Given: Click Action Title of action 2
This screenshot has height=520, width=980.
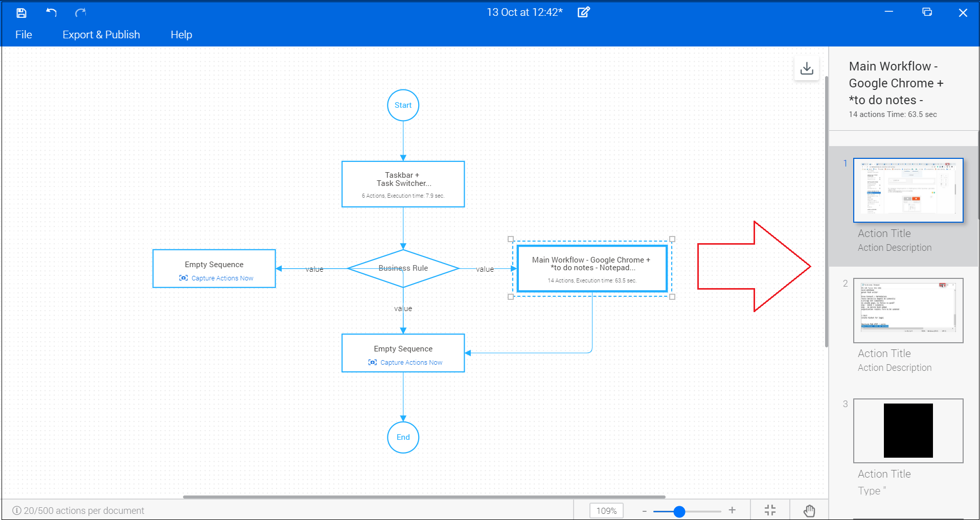Looking at the screenshot, I should (x=884, y=353).
